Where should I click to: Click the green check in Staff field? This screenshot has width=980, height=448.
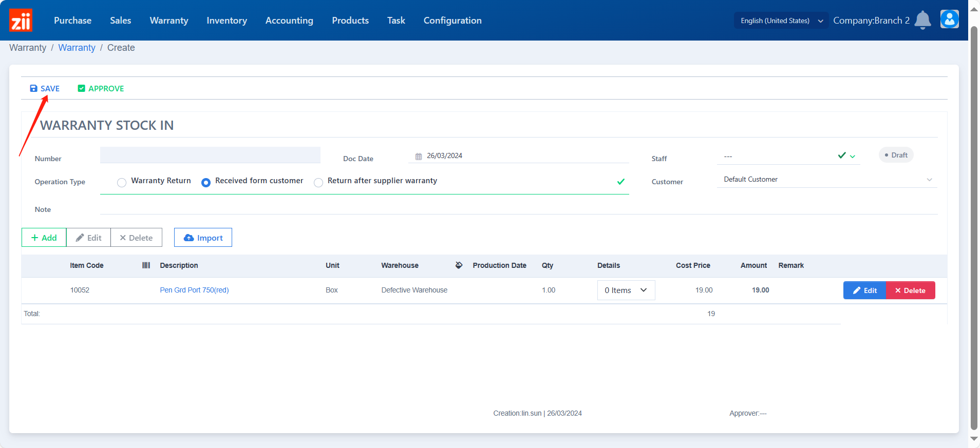842,155
